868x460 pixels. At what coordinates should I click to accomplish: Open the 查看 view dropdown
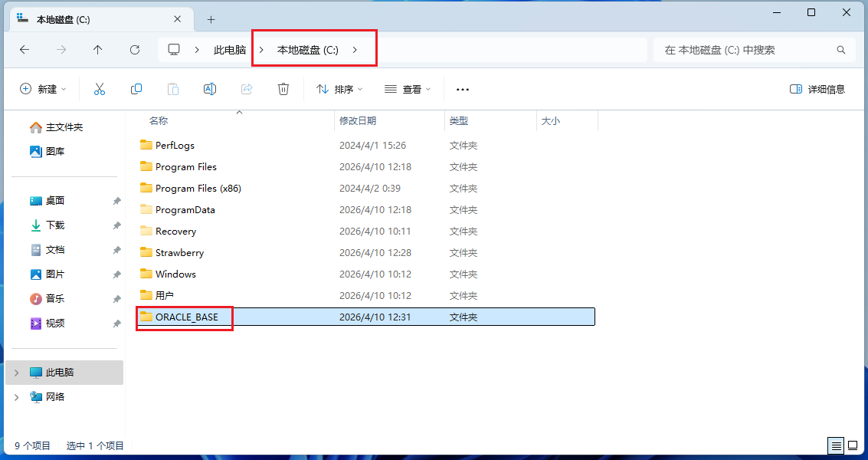point(408,89)
